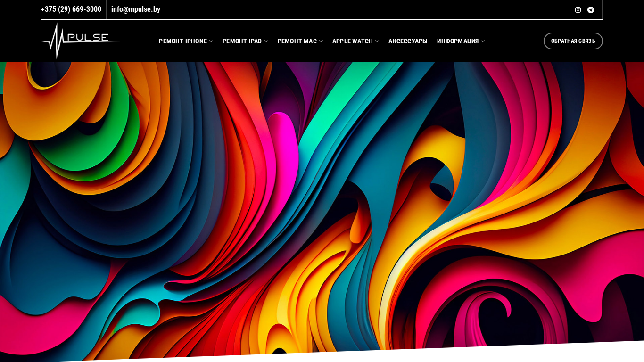Call the phone number +375 (29) 669-3000
Image resolution: width=644 pixels, height=362 pixels.
pyautogui.click(x=71, y=9)
